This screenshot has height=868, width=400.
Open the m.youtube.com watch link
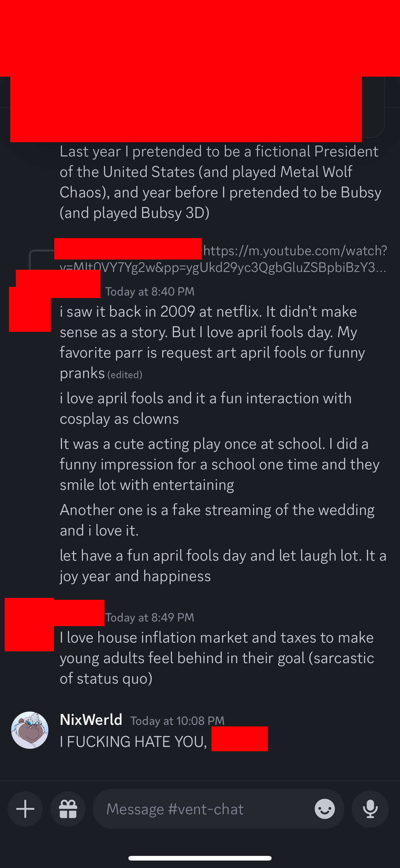(223, 259)
